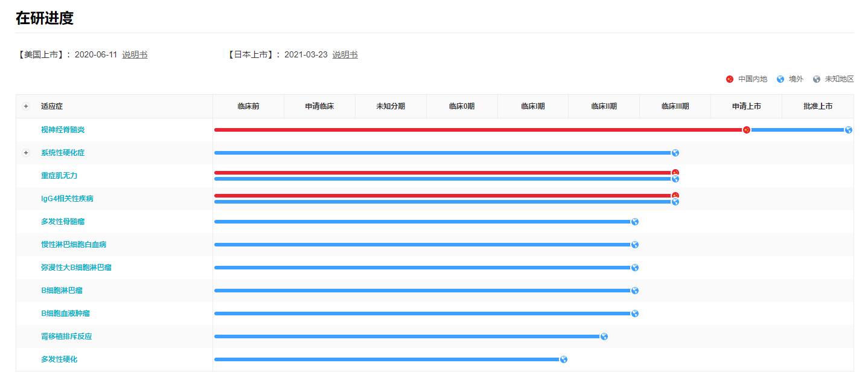
Task: Open 说明书 link for 美国上市
Action: (135, 55)
